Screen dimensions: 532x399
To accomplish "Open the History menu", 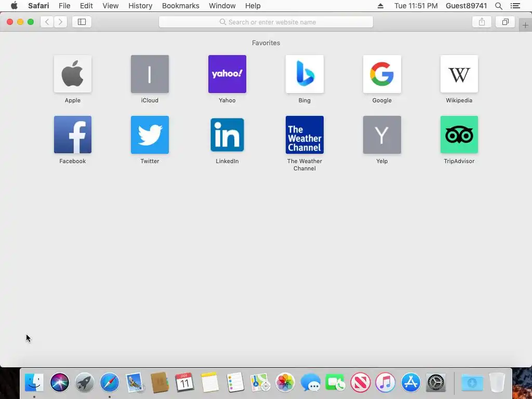I will 140,6.
